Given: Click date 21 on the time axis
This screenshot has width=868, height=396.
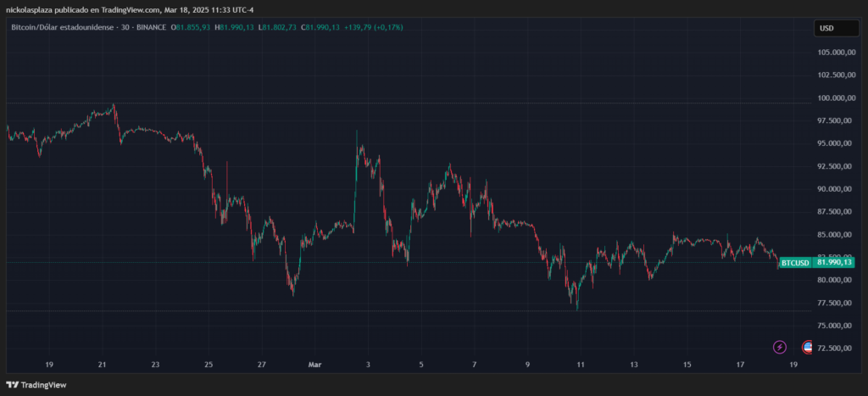Looking at the screenshot, I should pyautogui.click(x=102, y=365).
